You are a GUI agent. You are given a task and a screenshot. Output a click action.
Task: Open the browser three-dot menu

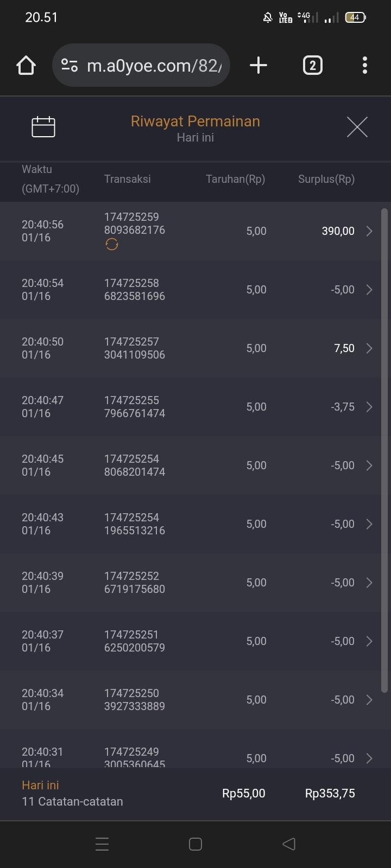coord(365,66)
